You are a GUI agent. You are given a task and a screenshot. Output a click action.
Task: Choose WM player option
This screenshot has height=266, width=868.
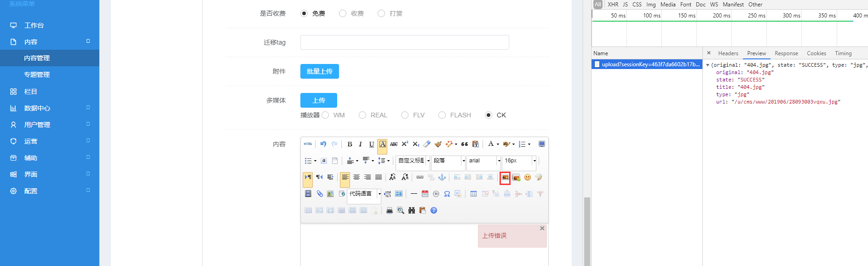325,115
